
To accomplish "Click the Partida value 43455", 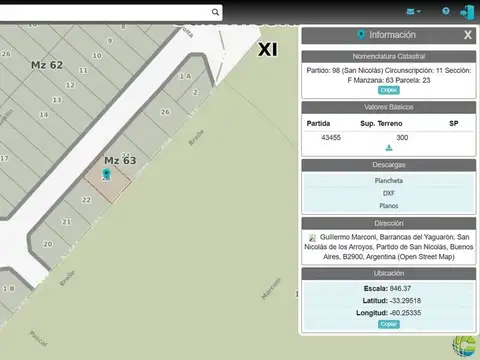I will click(331, 138).
